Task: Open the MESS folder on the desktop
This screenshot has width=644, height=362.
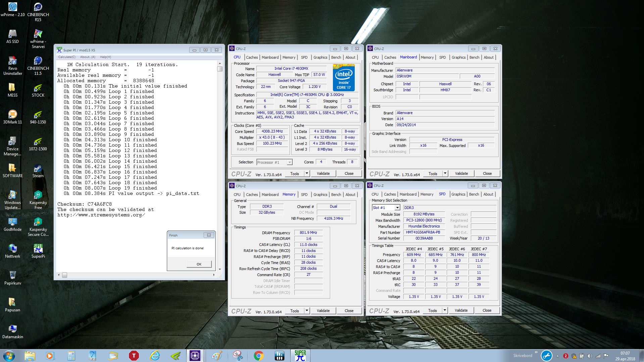Action: tap(12, 90)
